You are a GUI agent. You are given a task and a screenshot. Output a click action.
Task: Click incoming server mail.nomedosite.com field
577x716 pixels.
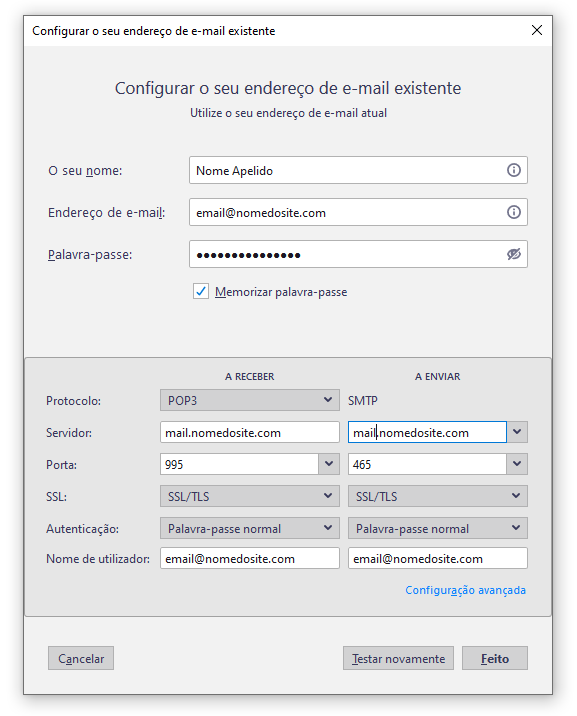coord(250,432)
